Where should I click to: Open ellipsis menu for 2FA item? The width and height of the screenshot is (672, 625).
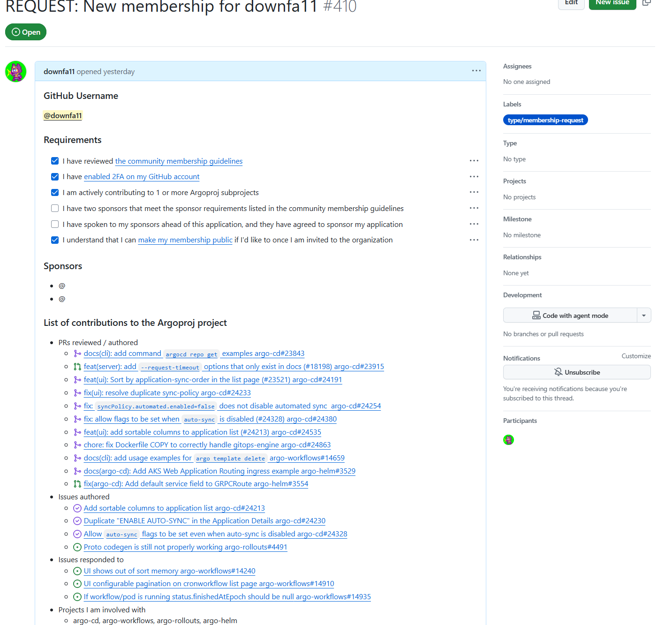tap(474, 177)
